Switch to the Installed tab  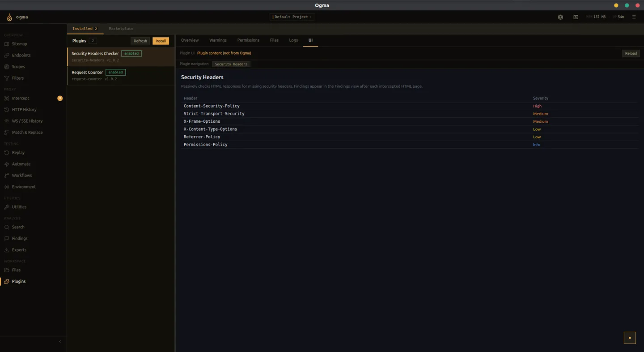pyautogui.click(x=85, y=29)
